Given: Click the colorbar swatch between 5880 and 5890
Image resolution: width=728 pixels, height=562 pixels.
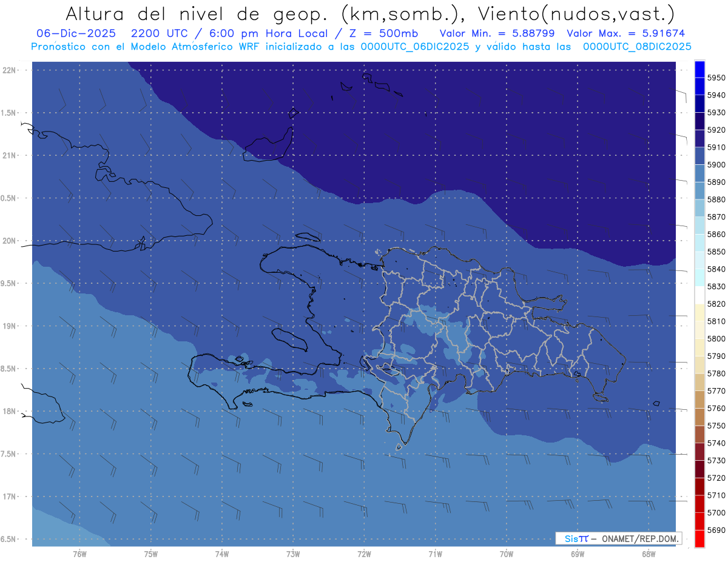Looking at the screenshot, I should click(x=699, y=191).
